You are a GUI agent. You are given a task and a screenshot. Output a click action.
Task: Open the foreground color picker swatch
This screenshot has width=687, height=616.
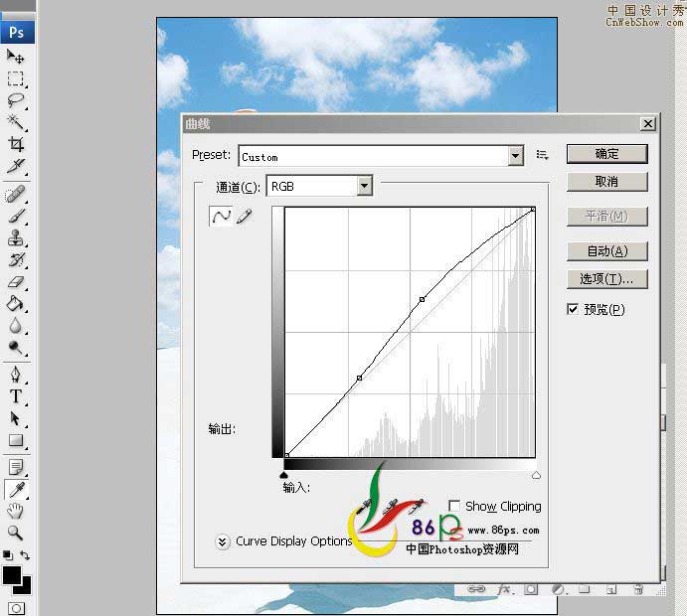[x=12, y=575]
